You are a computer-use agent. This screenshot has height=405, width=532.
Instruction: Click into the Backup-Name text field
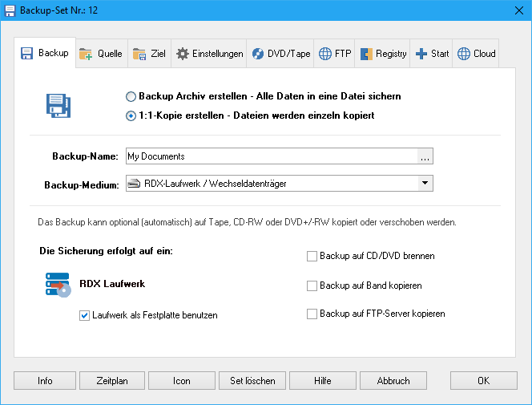(272, 156)
